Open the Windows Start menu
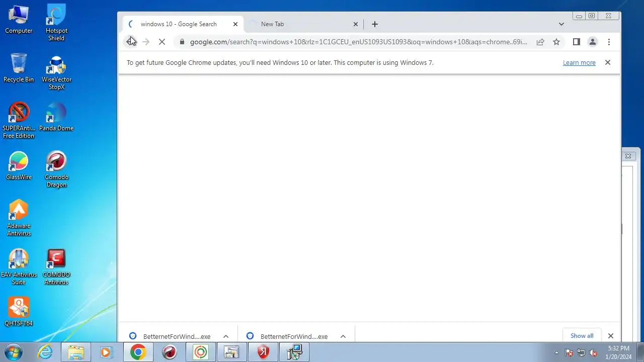This screenshot has width=644, height=362. tap(14, 352)
